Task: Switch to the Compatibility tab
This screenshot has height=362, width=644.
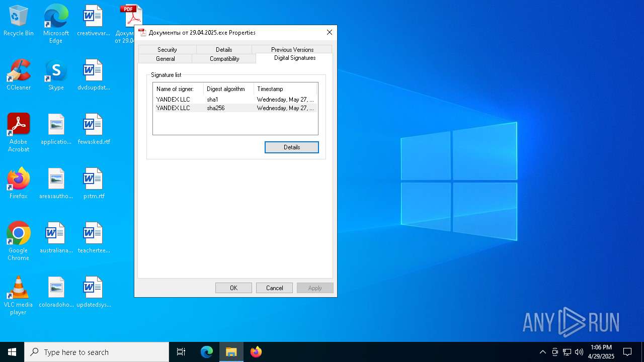Action: tap(224, 59)
